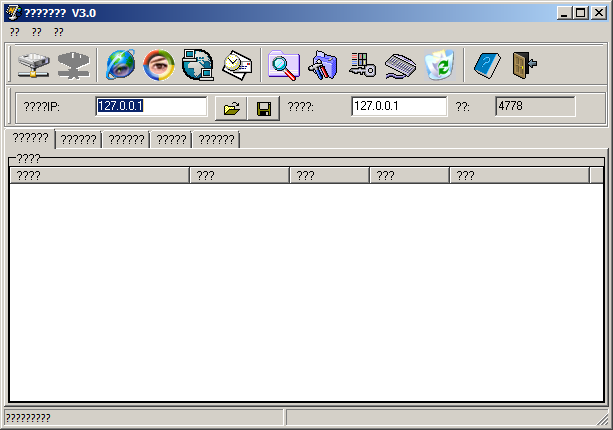Open the first menu in the menu bar
Image resolution: width=613 pixels, height=430 pixels.
pyautogui.click(x=15, y=32)
